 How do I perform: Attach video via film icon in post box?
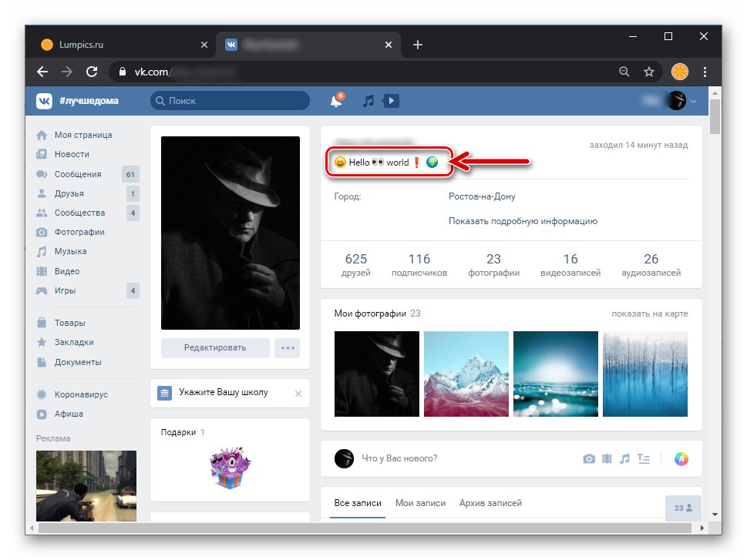pos(607,459)
